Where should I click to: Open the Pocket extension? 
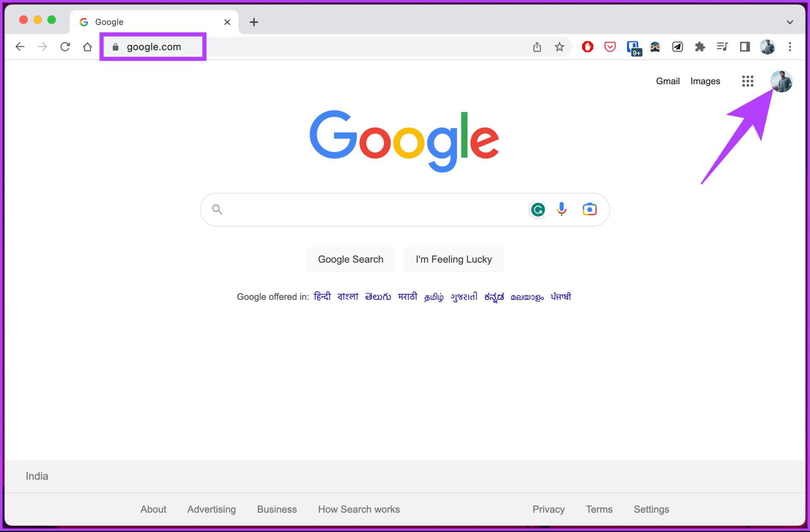pyautogui.click(x=610, y=46)
